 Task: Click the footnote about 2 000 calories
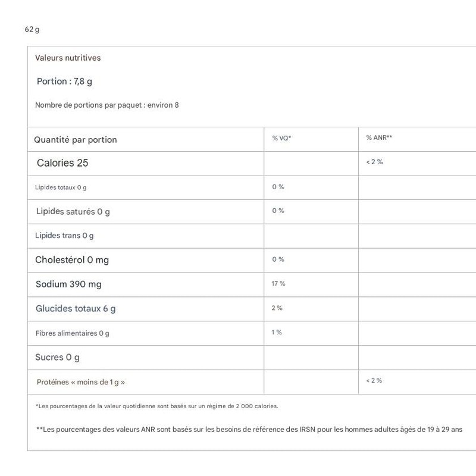[157, 406]
